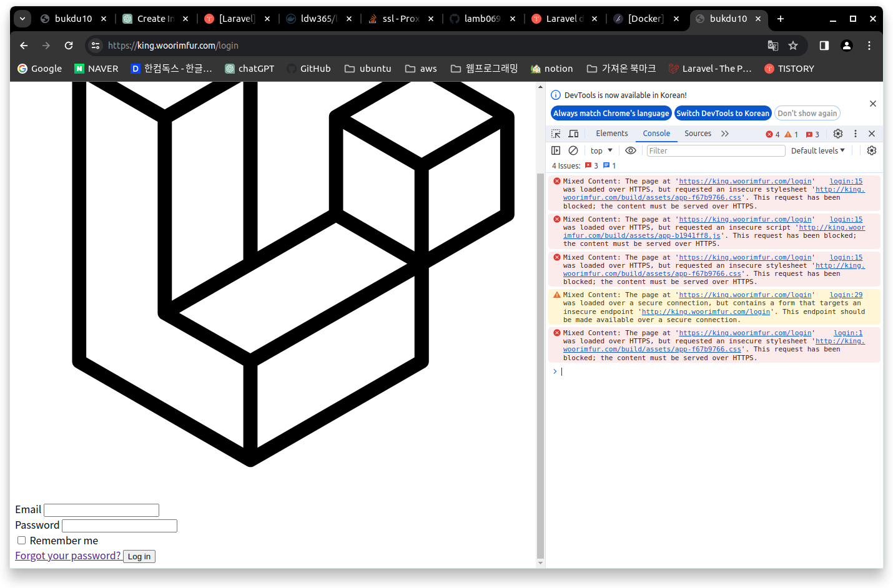This screenshot has height=588, width=893.
Task: Open the side panel icon
Action: pos(824,46)
